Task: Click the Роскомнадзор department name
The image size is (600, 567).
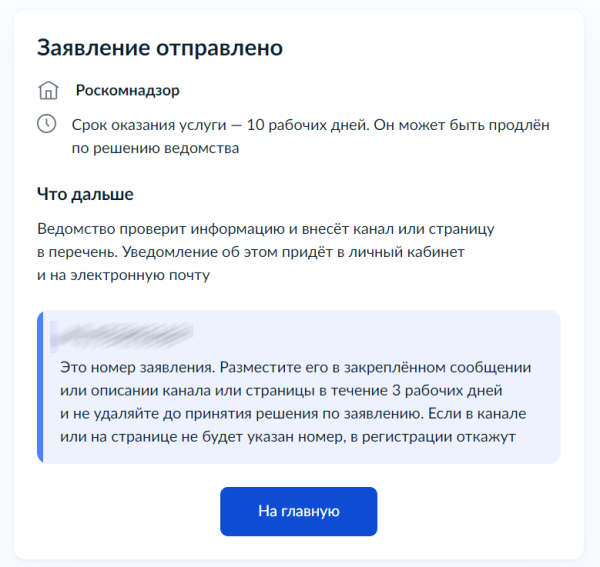Action: (127, 90)
